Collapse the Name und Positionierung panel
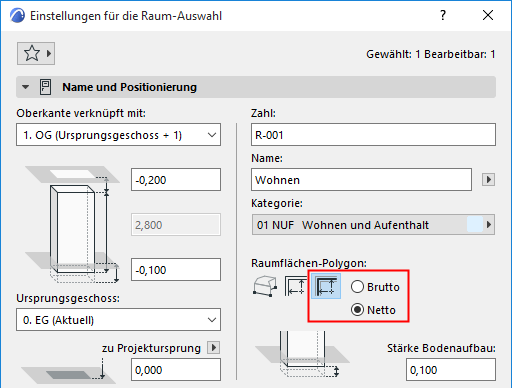Screen dimensions: 512x388 25,87
